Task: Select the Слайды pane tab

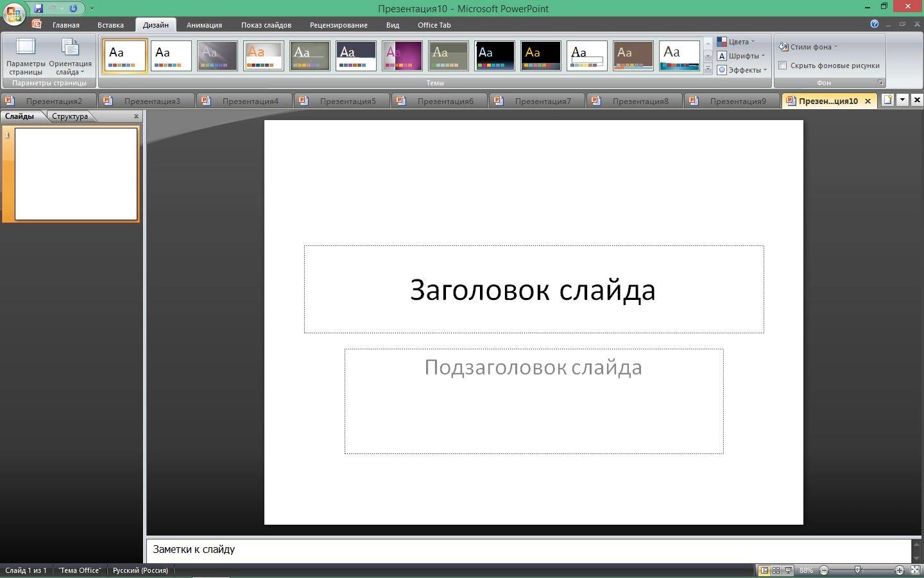Action: 19,116
